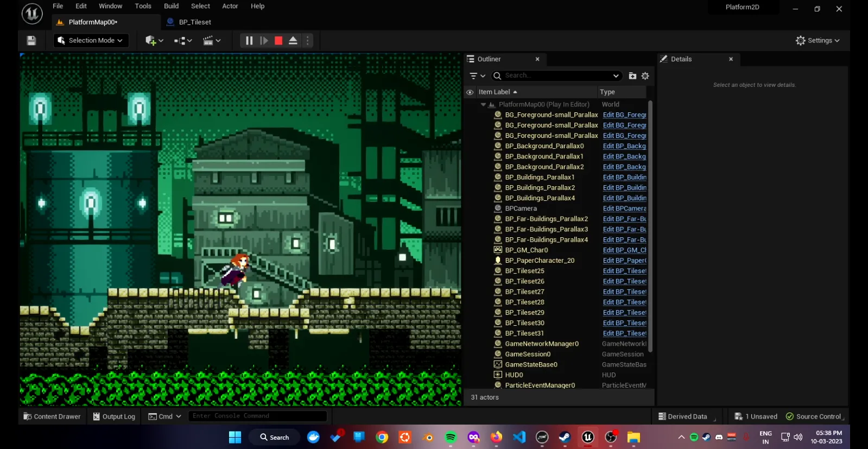Open Source Control status menu
Viewport: 868px width, 449px height.
click(x=814, y=416)
